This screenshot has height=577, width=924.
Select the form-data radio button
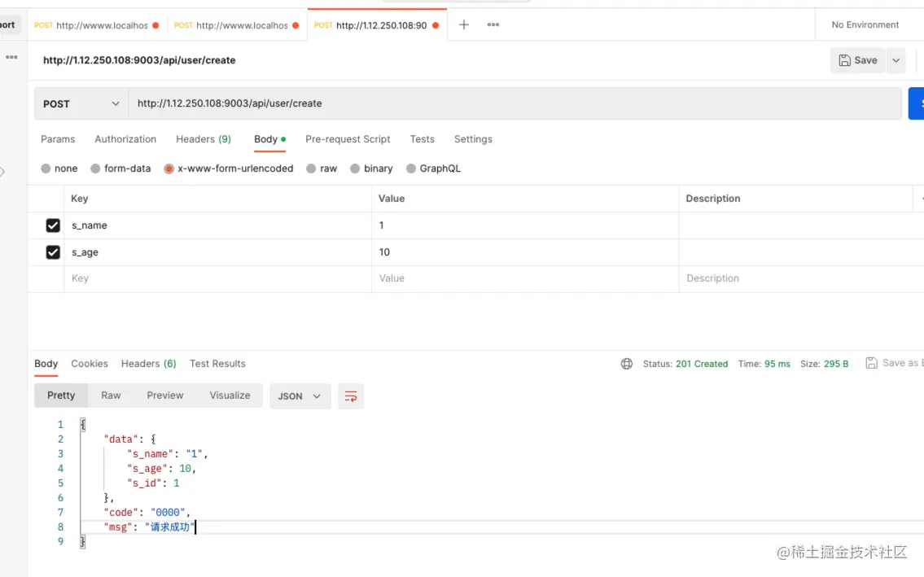tap(95, 168)
